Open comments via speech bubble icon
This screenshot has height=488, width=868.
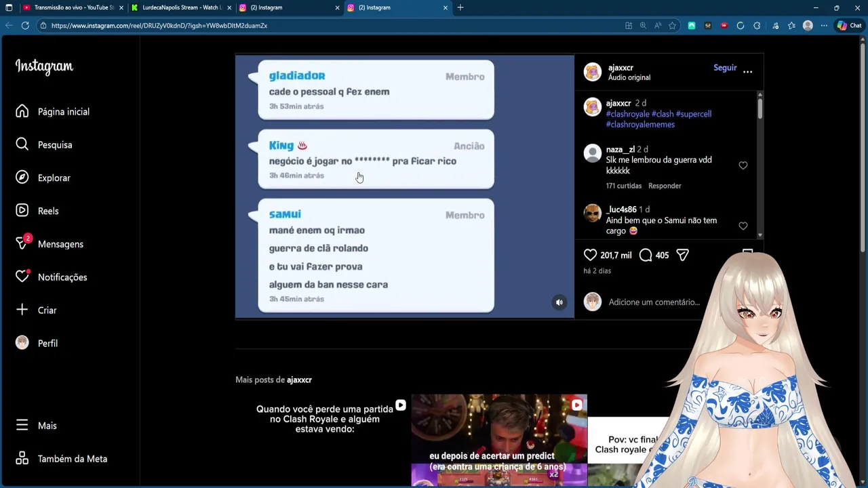tap(646, 255)
